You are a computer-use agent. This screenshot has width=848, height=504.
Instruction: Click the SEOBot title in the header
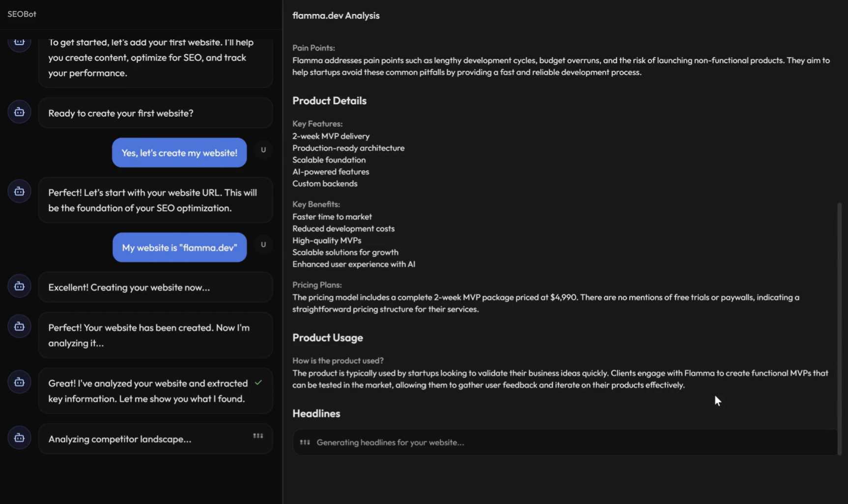[x=22, y=14]
